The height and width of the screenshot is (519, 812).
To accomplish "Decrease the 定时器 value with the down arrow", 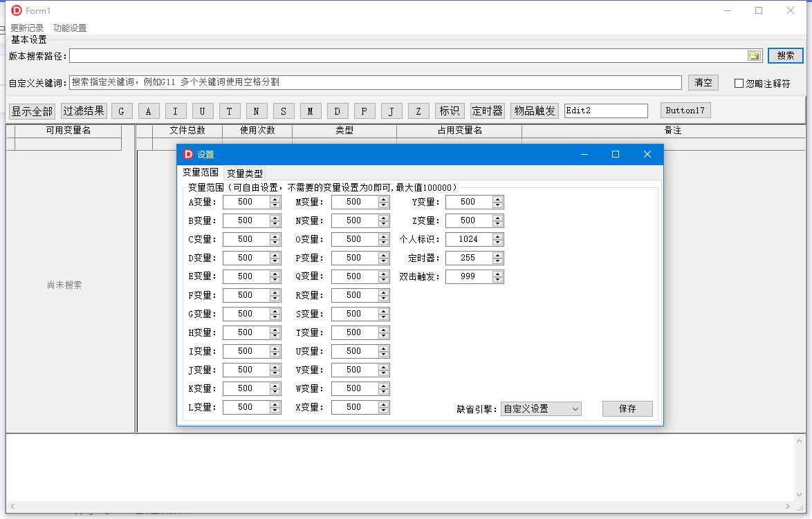I will [497, 261].
